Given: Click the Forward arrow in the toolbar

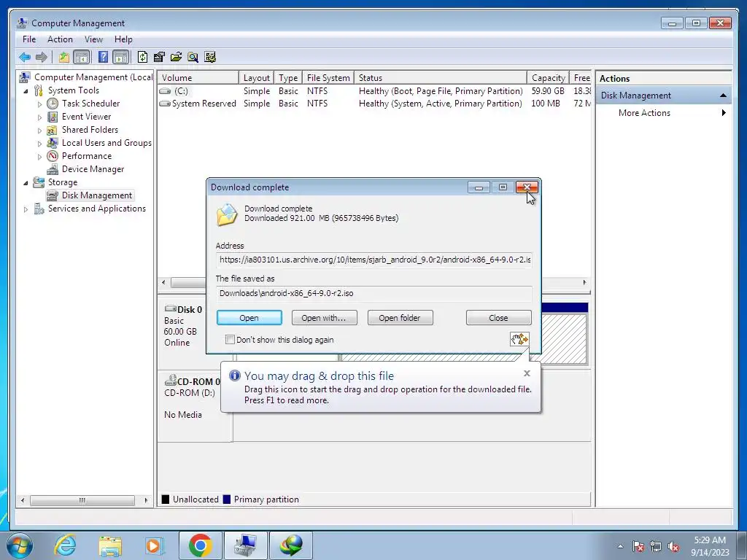Looking at the screenshot, I should pos(42,57).
